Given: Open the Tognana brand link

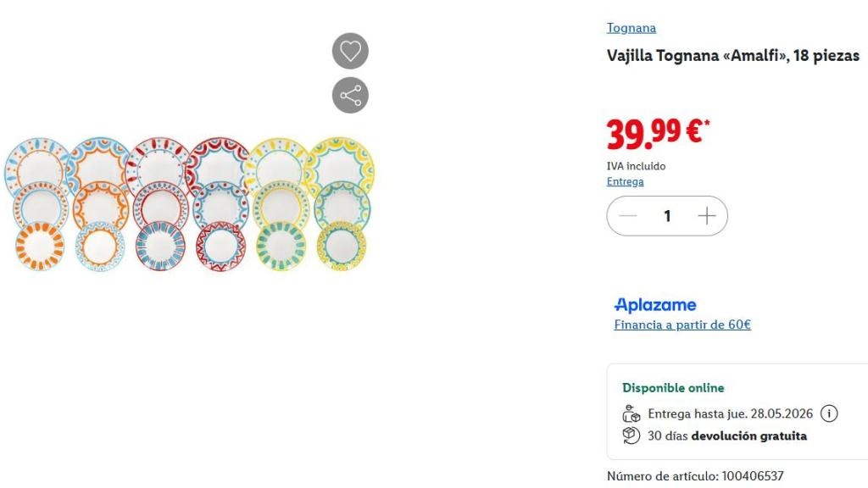Looking at the screenshot, I should coord(631,28).
